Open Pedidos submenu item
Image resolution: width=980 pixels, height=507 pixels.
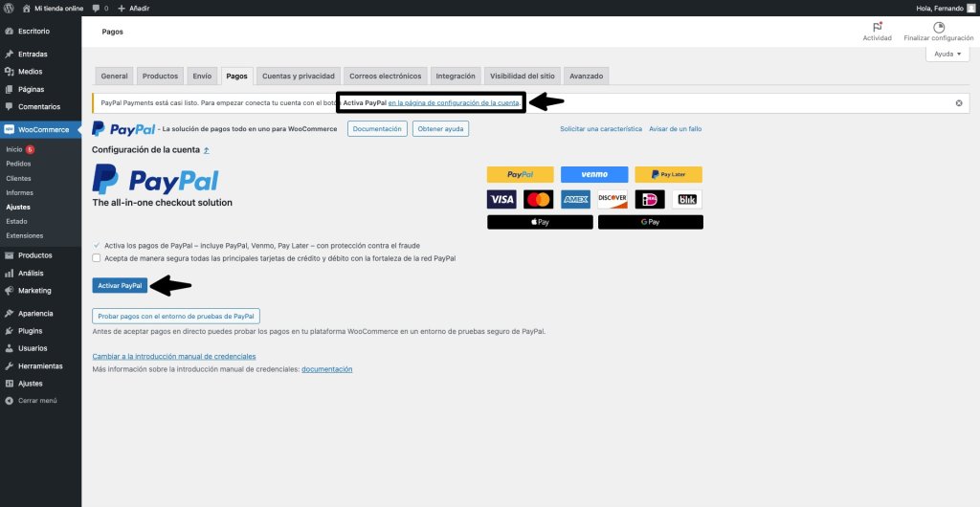pos(18,164)
